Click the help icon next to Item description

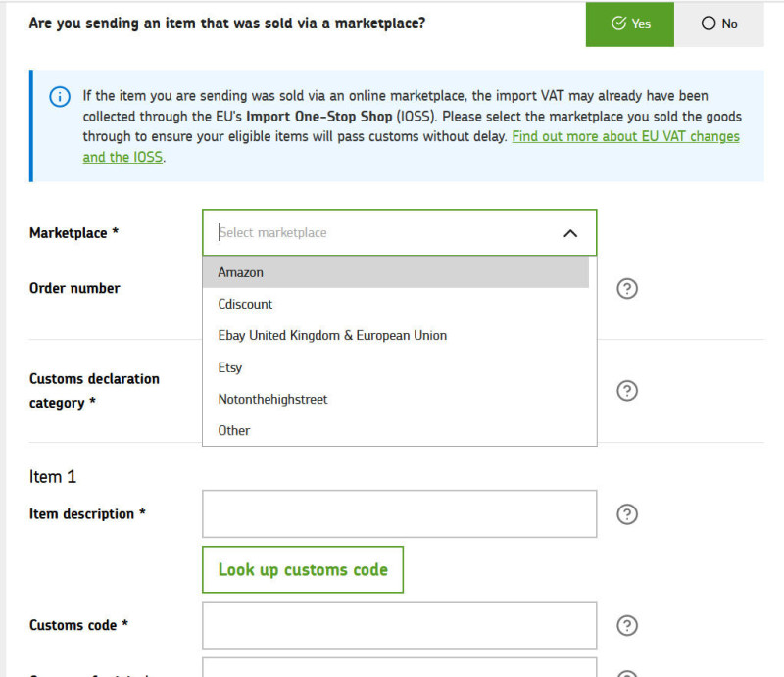(x=627, y=514)
